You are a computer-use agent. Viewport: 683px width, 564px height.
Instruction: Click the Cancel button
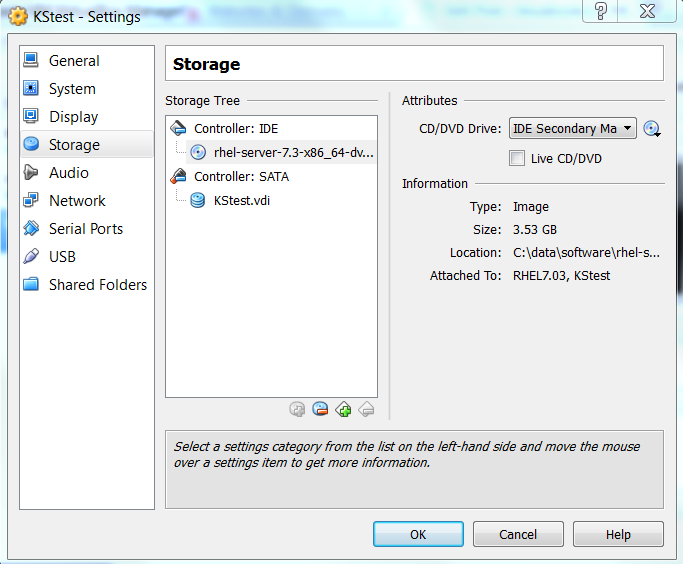point(518,534)
